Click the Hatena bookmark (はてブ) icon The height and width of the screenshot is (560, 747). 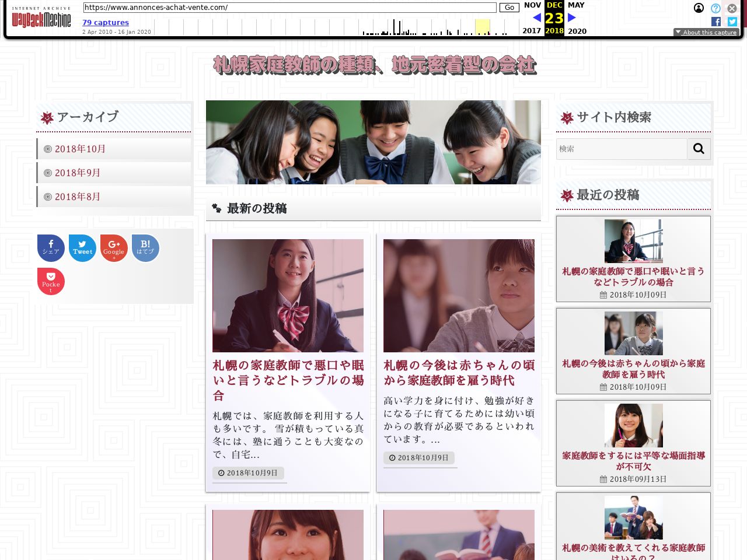pyautogui.click(x=145, y=248)
